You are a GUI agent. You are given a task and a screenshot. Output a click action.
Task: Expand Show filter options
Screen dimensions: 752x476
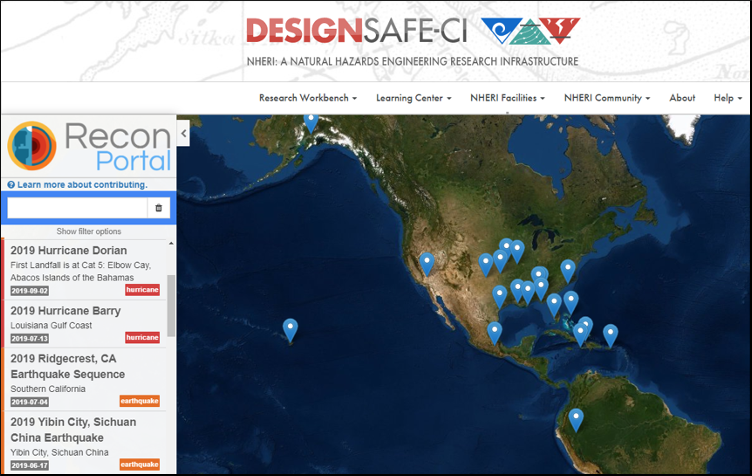[89, 231]
